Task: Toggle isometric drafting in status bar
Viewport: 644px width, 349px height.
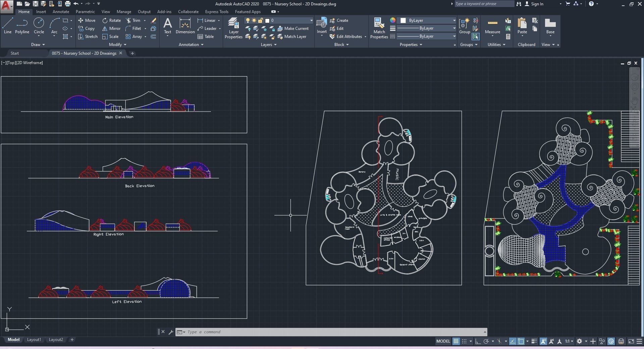Action: click(499, 341)
